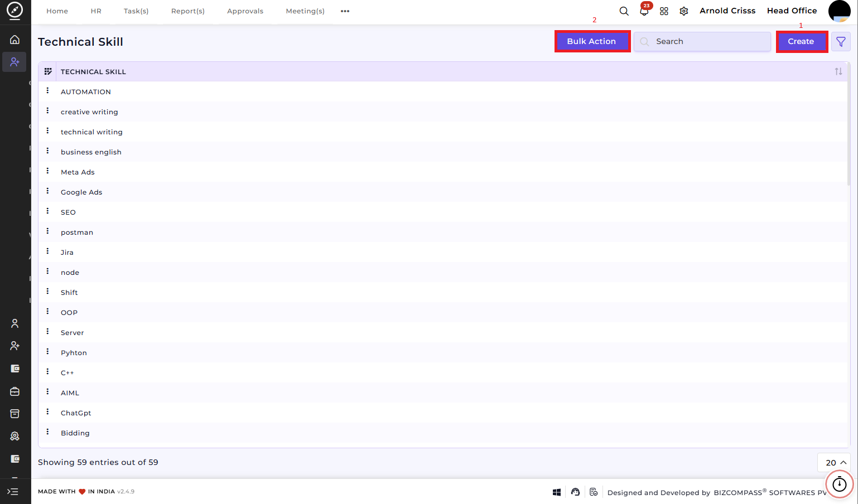Open the Approvals menu

tap(245, 11)
